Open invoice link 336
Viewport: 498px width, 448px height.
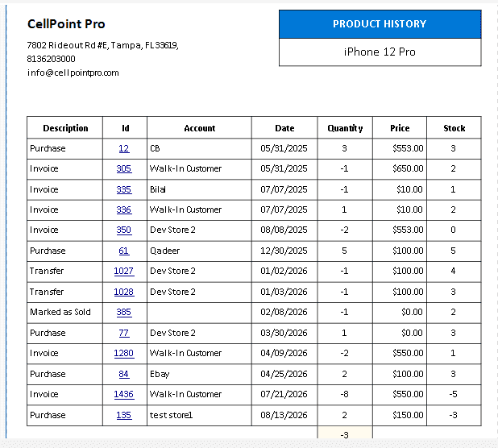pos(124,209)
